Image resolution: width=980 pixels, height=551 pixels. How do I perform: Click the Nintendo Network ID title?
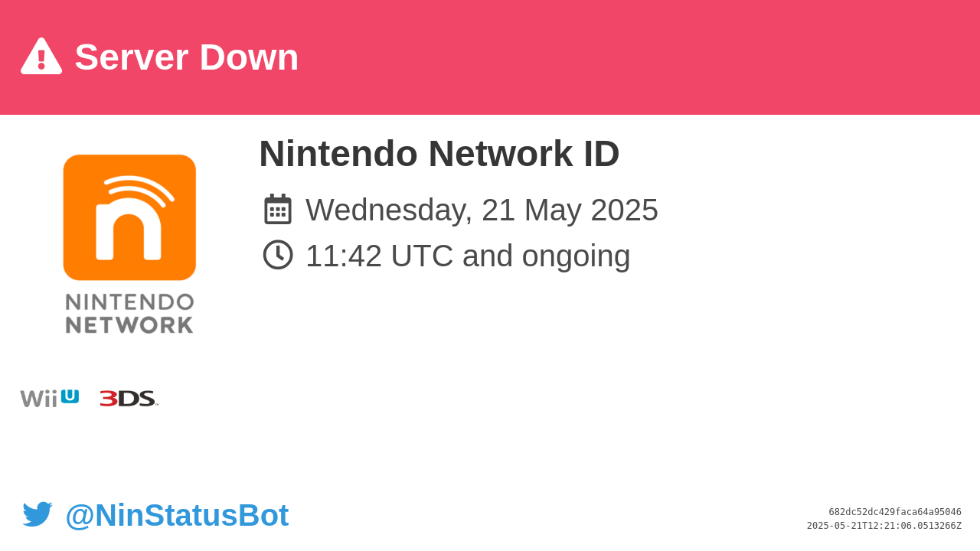tap(439, 153)
